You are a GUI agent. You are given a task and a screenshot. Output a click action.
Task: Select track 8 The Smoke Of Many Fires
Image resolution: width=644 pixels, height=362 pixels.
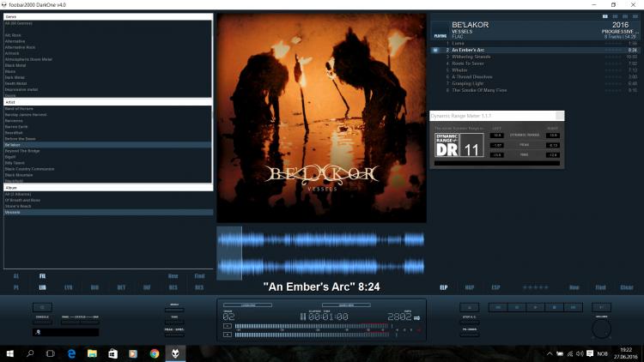(535, 90)
